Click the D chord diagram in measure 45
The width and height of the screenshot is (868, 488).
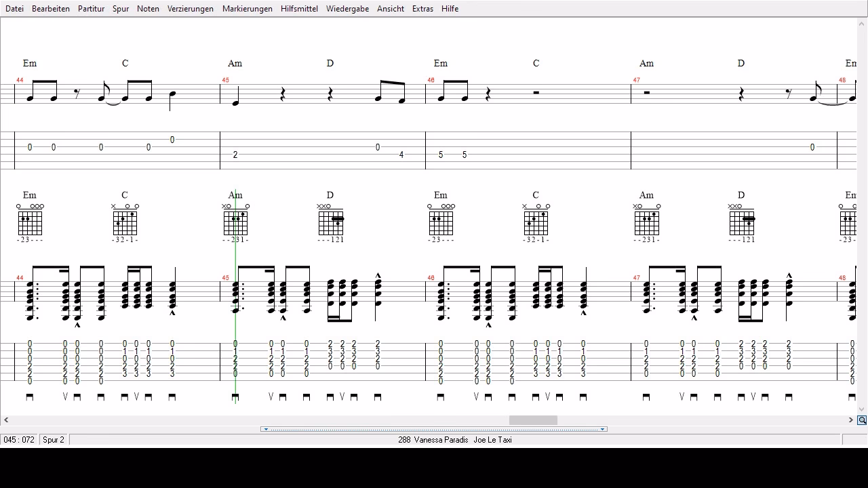click(332, 222)
